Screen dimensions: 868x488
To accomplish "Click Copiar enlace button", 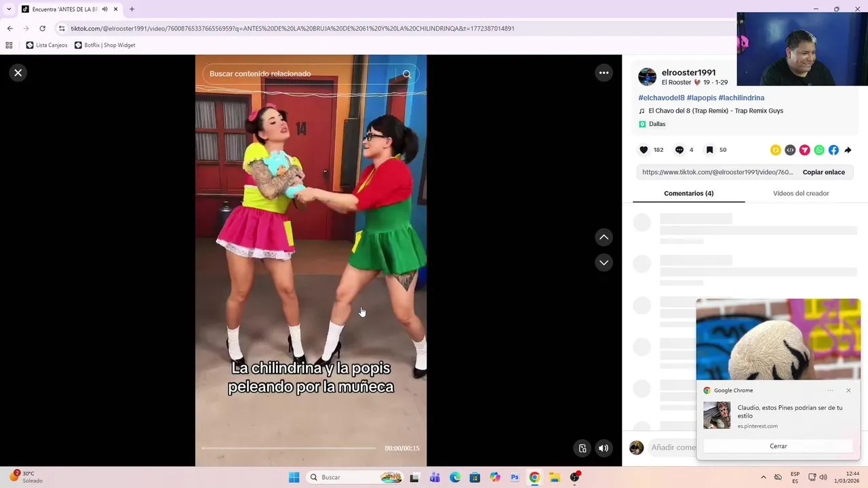I will 823,172.
